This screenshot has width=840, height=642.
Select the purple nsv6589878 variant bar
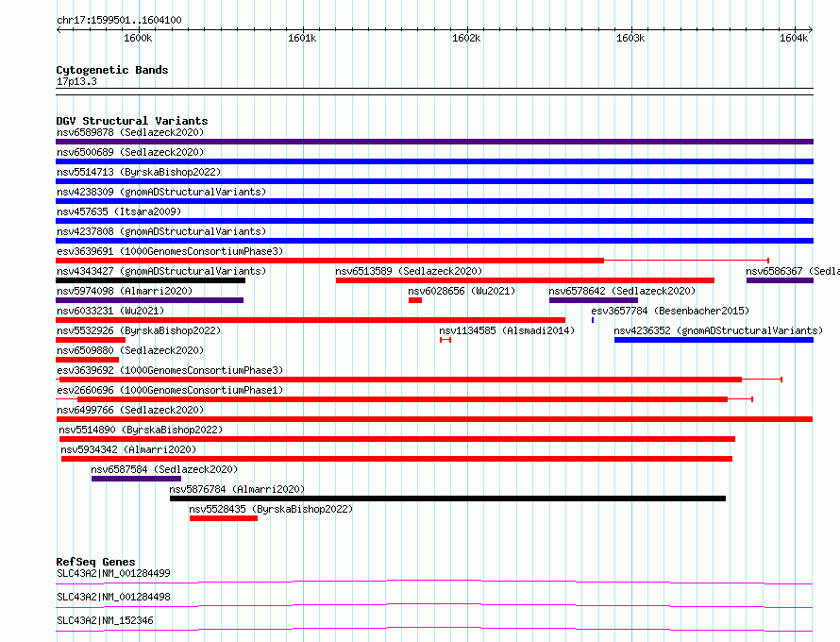pyautogui.click(x=434, y=142)
